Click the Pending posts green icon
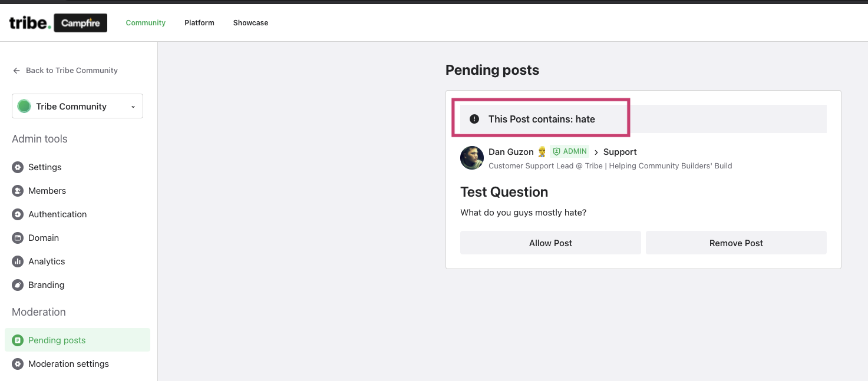 (18, 340)
